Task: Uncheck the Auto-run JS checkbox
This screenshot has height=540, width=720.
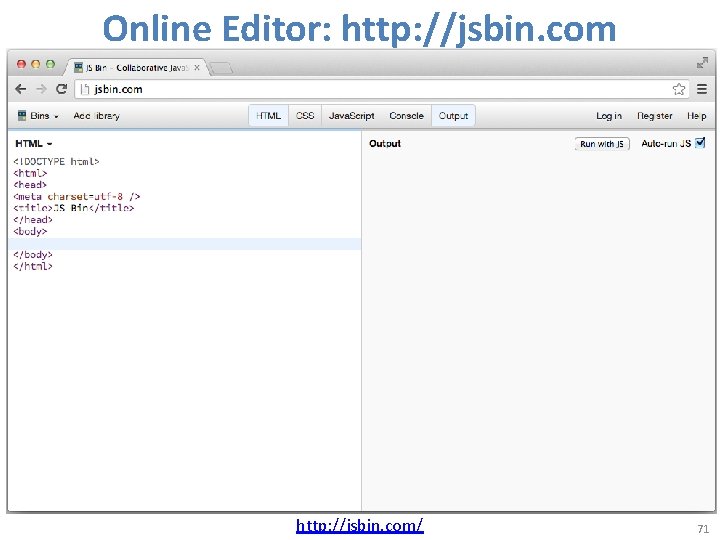Action: point(700,143)
